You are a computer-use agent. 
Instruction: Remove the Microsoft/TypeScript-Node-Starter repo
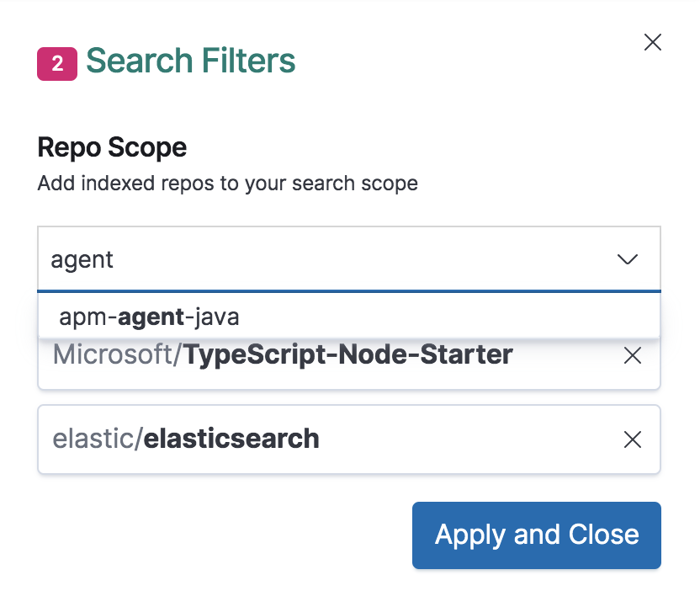633,355
